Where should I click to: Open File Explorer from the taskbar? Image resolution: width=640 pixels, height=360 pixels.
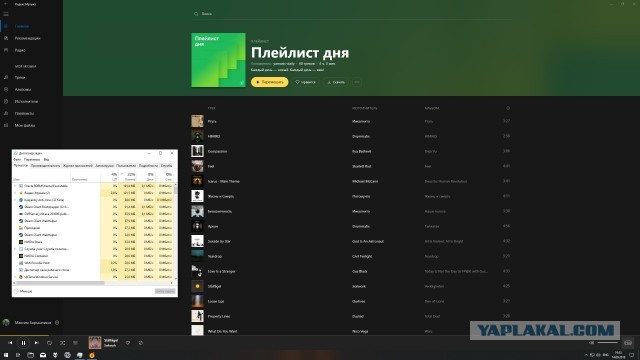click(x=30, y=355)
